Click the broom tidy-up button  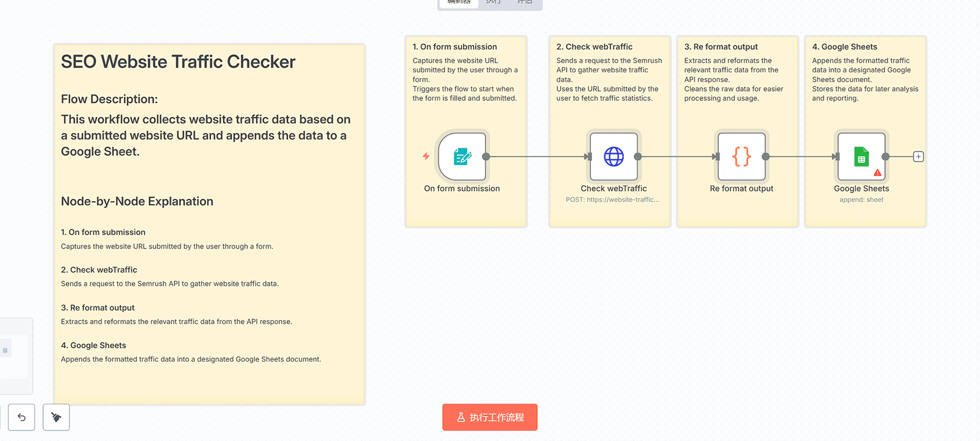click(56, 417)
